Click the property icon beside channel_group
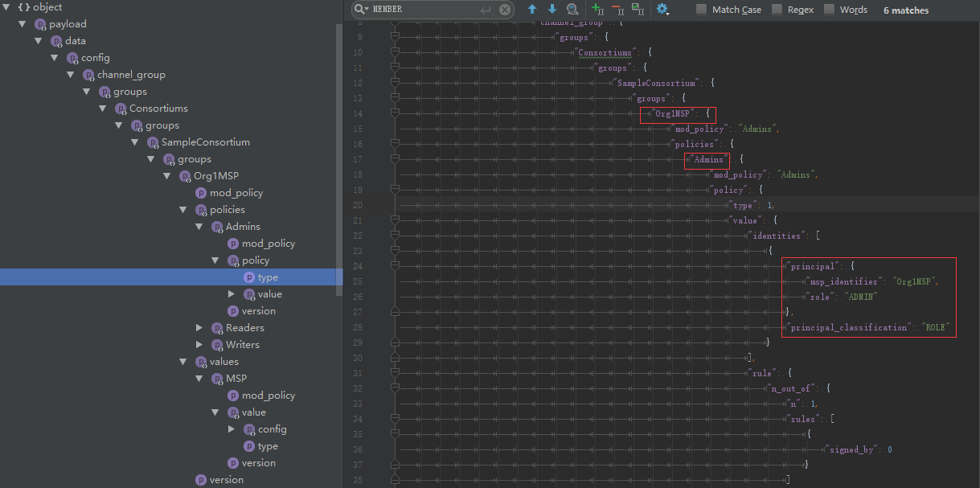Viewport: 980px width, 488px height. [x=88, y=75]
